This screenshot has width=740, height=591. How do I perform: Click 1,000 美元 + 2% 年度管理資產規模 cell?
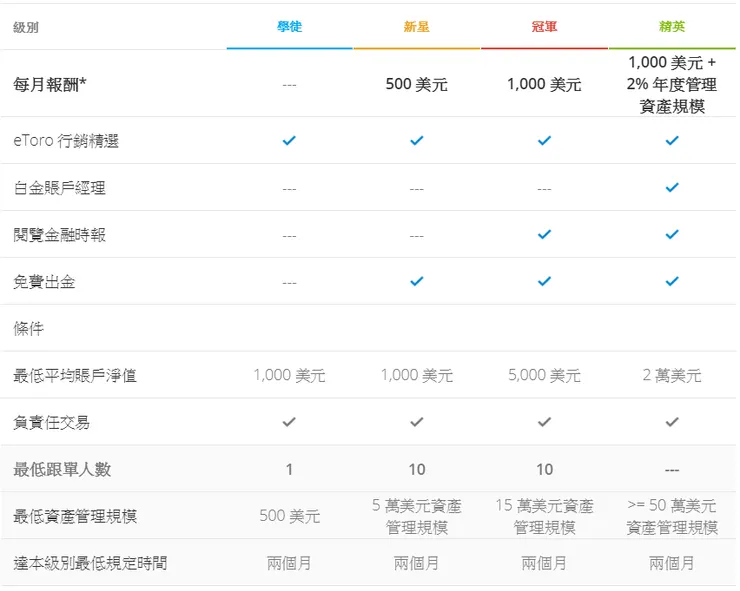[x=672, y=84]
